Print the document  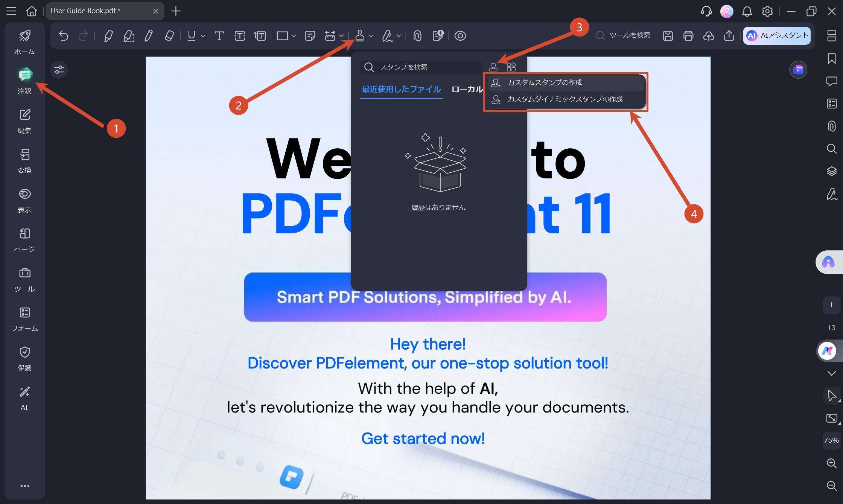tap(688, 36)
